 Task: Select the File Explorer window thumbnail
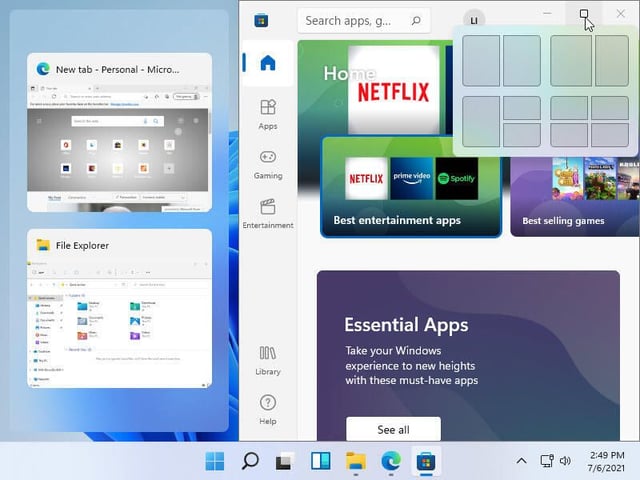pos(120,309)
